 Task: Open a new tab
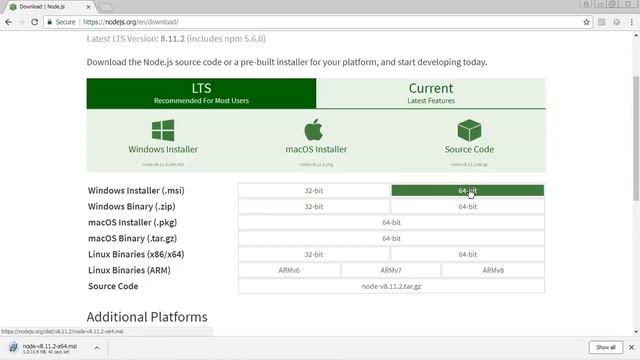coord(107,7)
